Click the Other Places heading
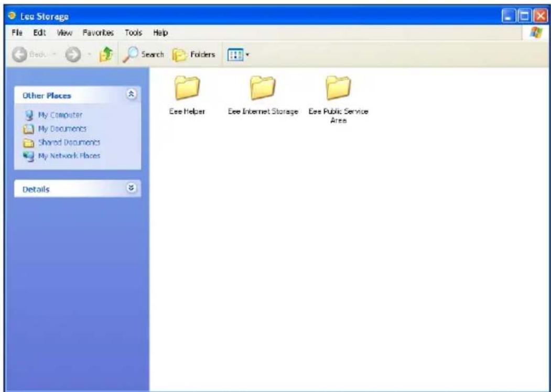This screenshot has height=392, width=551. coord(46,95)
